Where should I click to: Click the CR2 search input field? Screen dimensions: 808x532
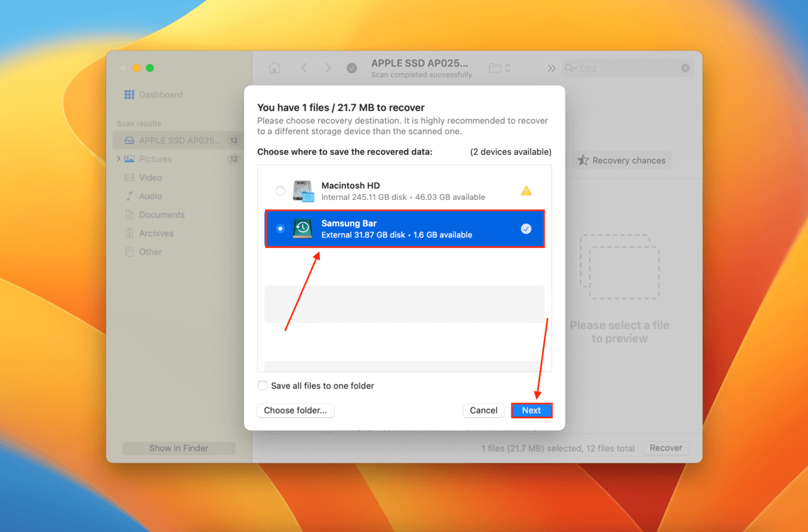pos(626,68)
